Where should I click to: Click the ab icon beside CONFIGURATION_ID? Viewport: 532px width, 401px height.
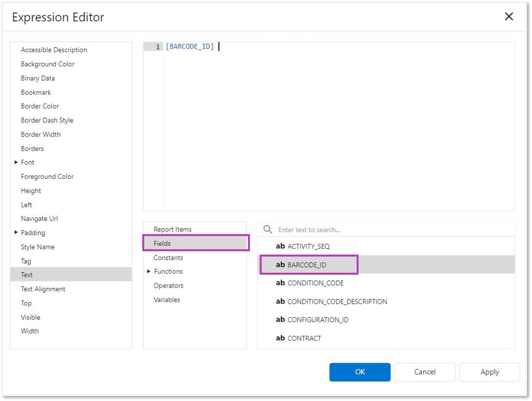[x=280, y=319]
